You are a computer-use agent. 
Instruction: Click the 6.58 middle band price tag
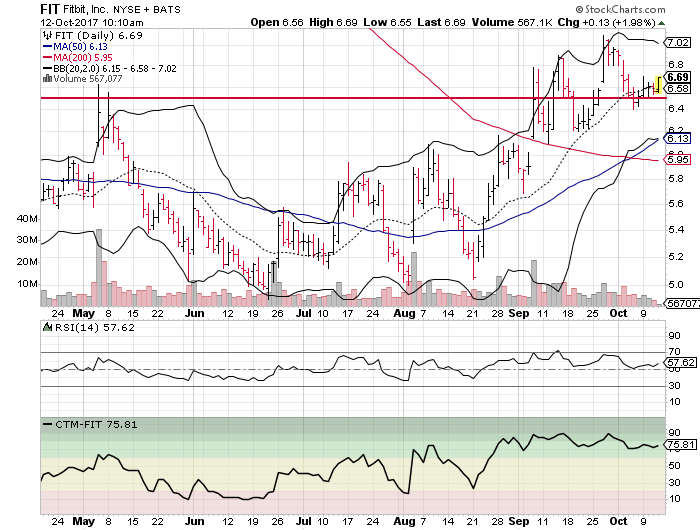pos(678,88)
